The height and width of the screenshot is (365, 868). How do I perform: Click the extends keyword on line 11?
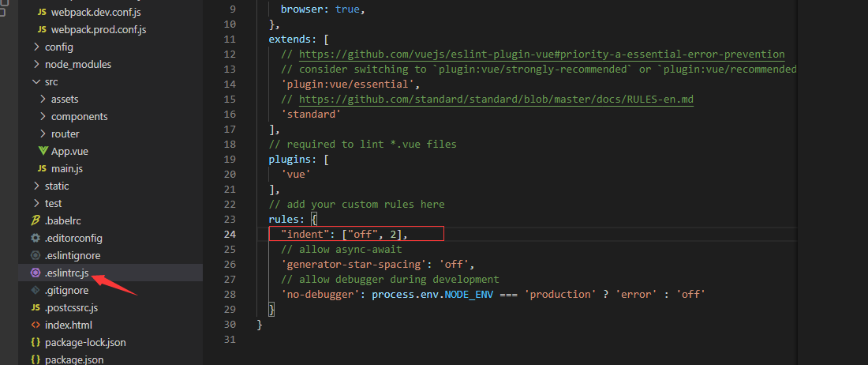point(290,40)
